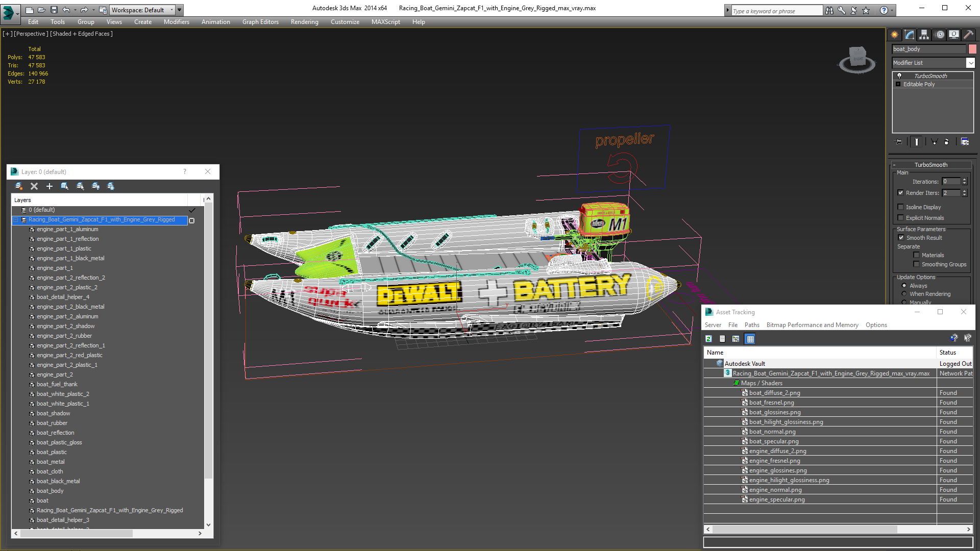980x551 pixels.
Task: Open the Help dropdown arrow in title bar
Action: click(892, 10)
